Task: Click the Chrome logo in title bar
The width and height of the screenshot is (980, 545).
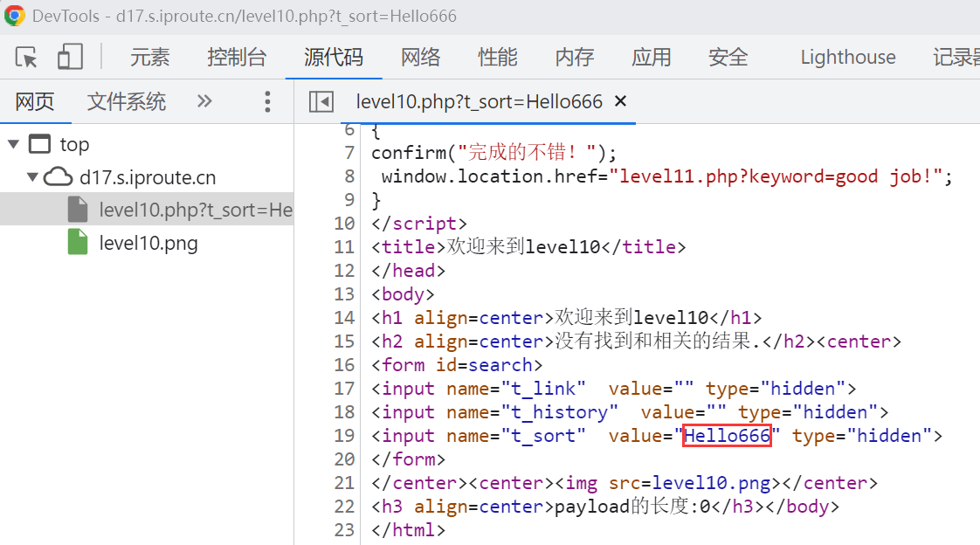Action: click(x=15, y=16)
